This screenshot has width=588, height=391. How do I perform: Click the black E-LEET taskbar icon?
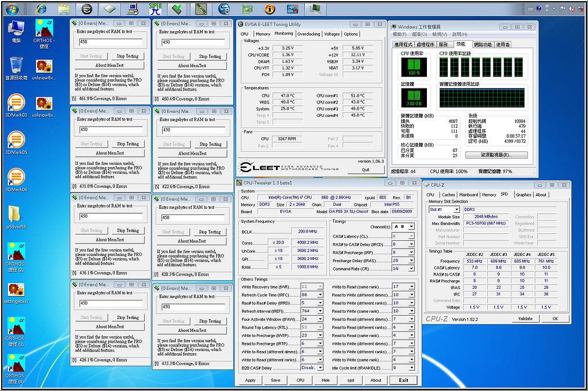pos(87,8)
